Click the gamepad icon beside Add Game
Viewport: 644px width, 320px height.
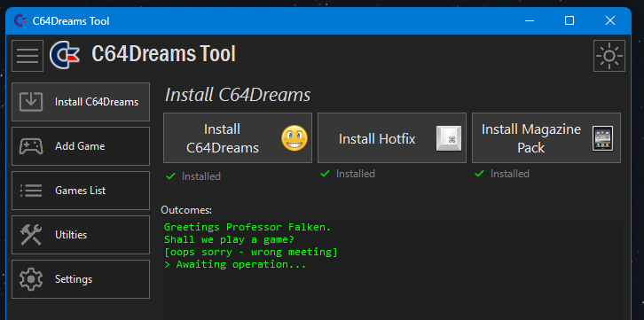[x=31, y=146]
